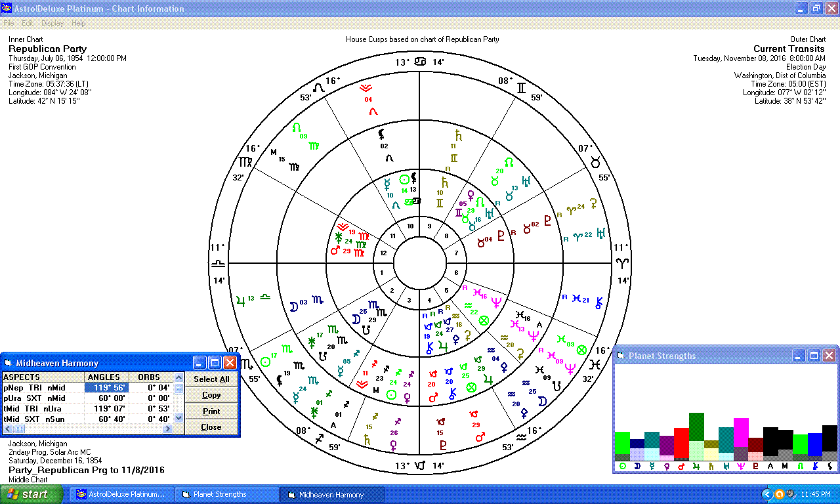Click the Sun glyph in Planet Strengths legend
The image size is (840, 504).
622,466
